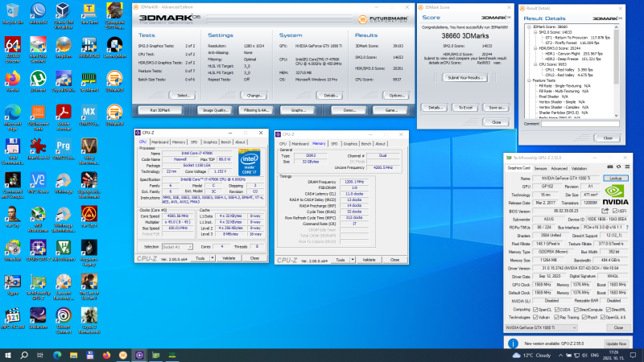Image resolution: width=644 pixels, height=362 pixels.
Task: Collapse HDR/SM3.0 Score node in Result Details
Action: pos(535,48)
